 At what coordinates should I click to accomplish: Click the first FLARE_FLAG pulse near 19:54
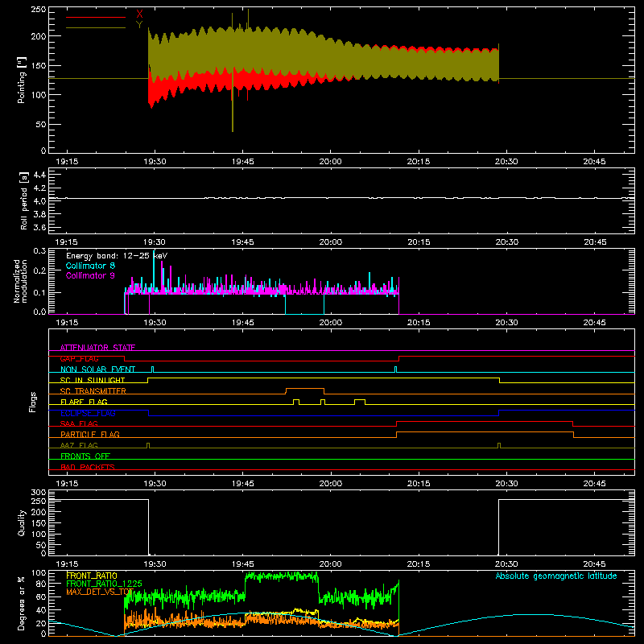click(x=296, y=402)
